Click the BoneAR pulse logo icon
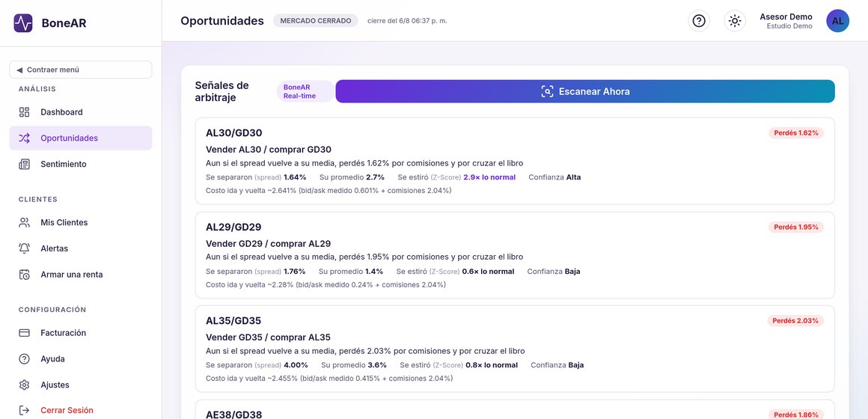Viewport: 868px width, 419px height. (x=23, y=23)
